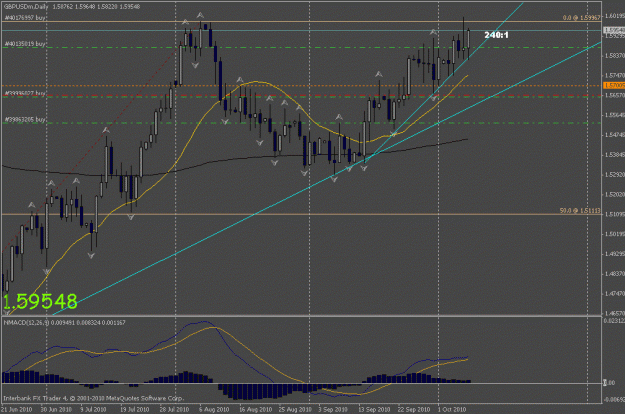Click the 30 Jun 2010 date label
Screen dimensions: 625x414
(56, 409)
